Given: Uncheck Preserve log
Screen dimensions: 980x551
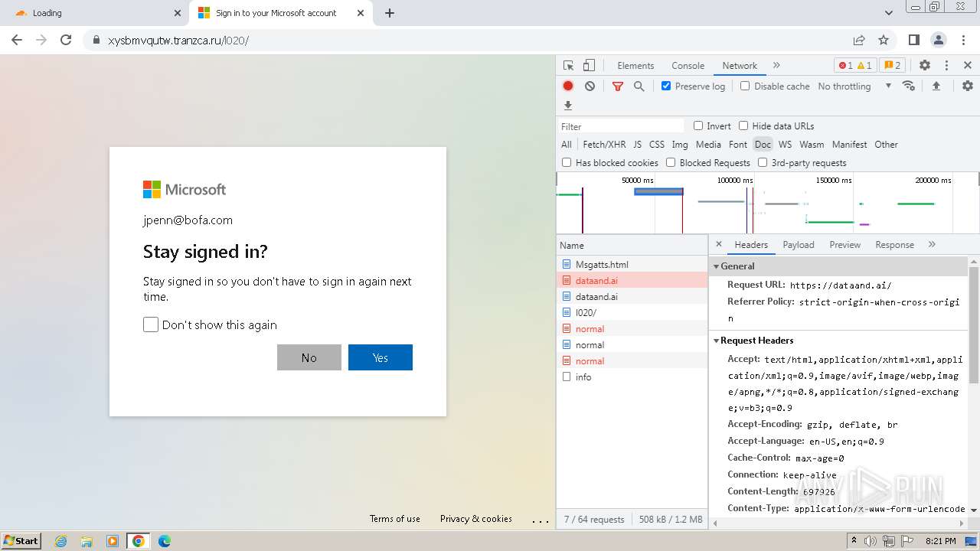Looking at the screenshot, I should pos(666,86).
